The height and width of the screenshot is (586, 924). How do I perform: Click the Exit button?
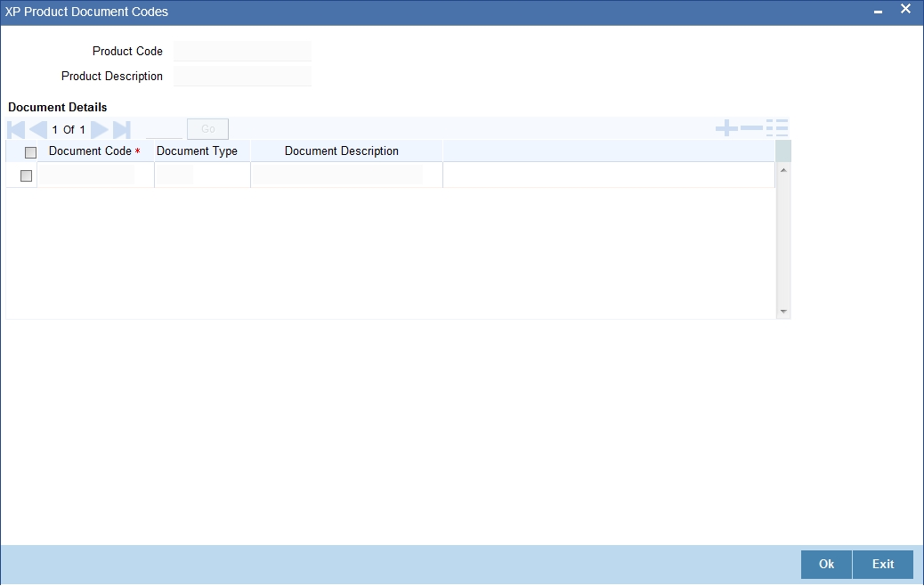pyautogui.click(x=883, y=565)
